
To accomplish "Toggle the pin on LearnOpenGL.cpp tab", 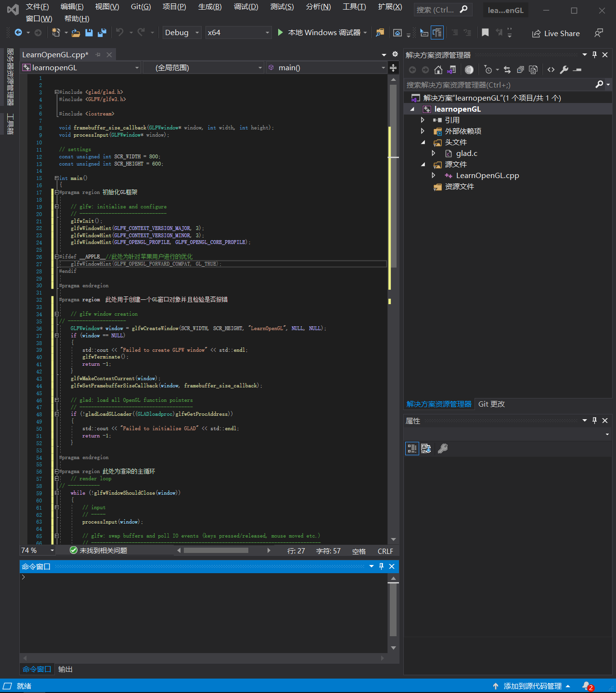I will 98,55.
